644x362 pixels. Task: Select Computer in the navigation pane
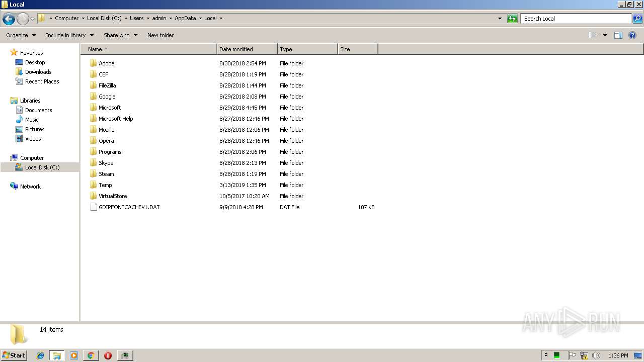pyautogui.click(x=32, y=158)
